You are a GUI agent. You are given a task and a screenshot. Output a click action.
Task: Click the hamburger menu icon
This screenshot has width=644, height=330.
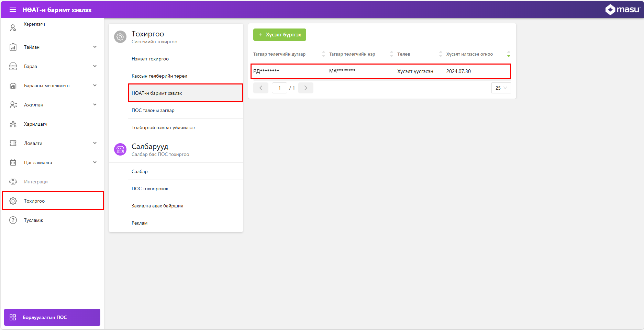13,10
